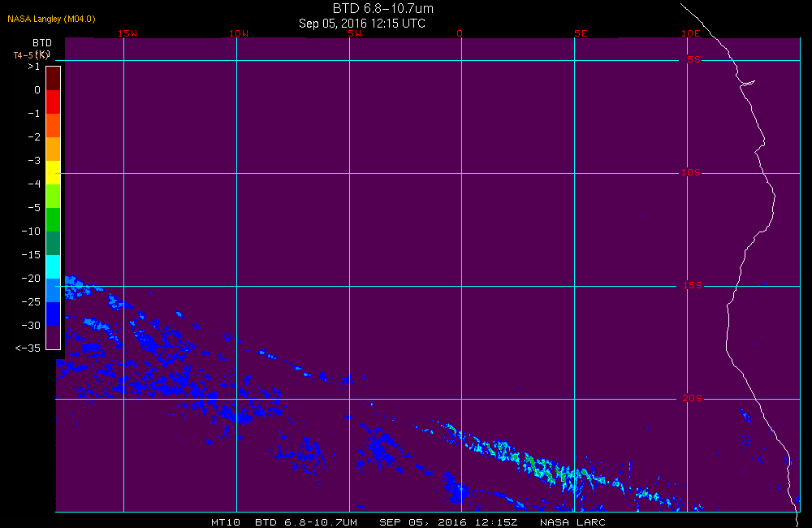This screenshot has height=528, width=812.
Task: Click the '15W' longitude label
Action: (x=127, y=33)
